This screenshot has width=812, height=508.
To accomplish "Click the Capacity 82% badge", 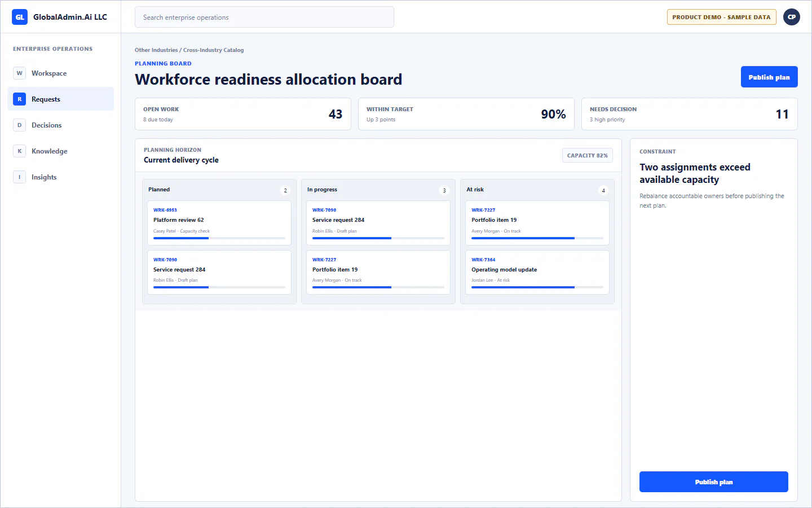I will click(588, 155).
